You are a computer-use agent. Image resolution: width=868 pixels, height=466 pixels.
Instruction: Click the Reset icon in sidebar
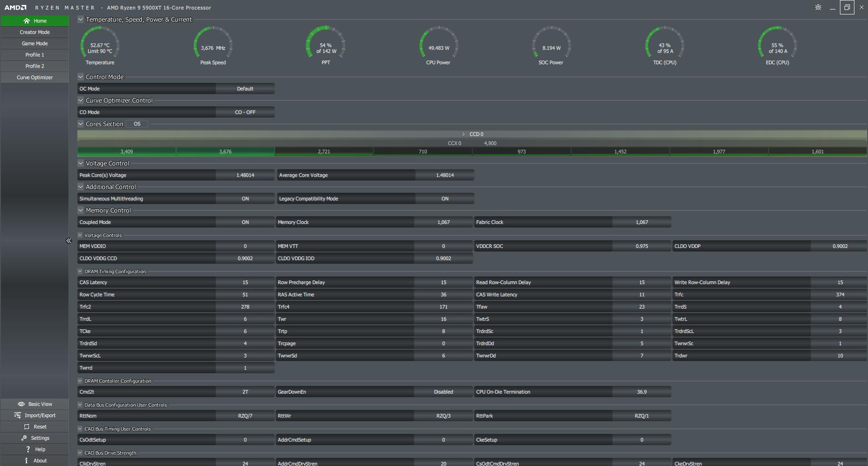click(x=27, y=427)
